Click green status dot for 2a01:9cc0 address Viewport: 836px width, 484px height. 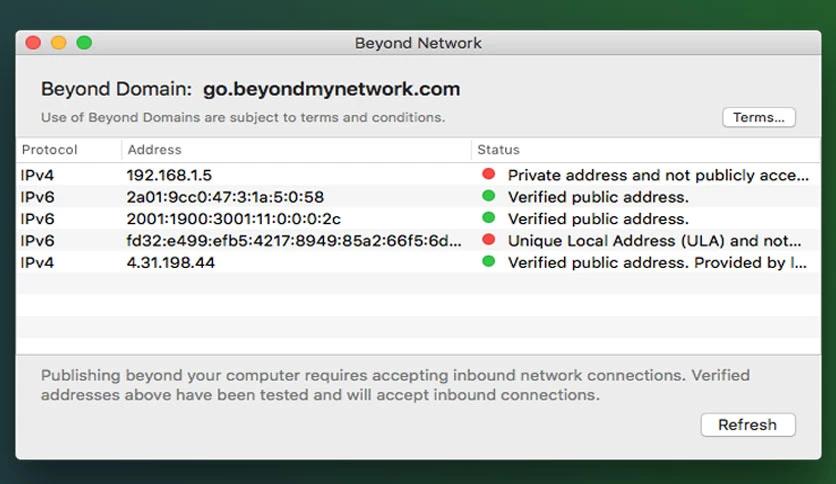pyautogui.click(x=488, y=196)
